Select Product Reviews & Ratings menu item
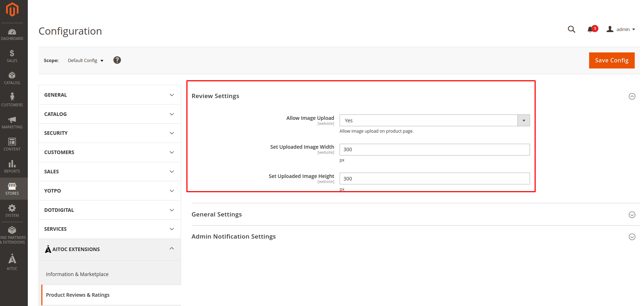The height and width of the screenshot is (306, 644). (78, 295)
